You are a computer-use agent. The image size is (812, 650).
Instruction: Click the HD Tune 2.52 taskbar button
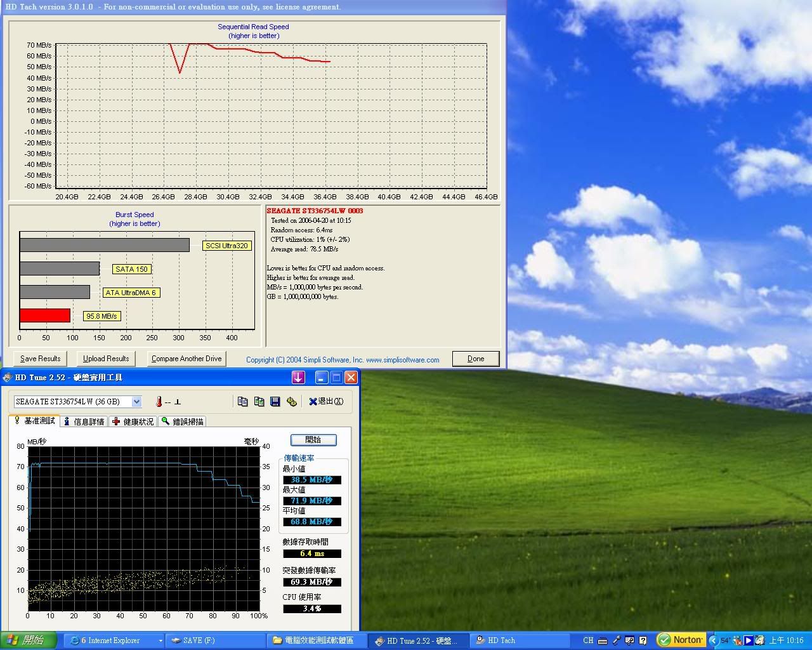419,640
